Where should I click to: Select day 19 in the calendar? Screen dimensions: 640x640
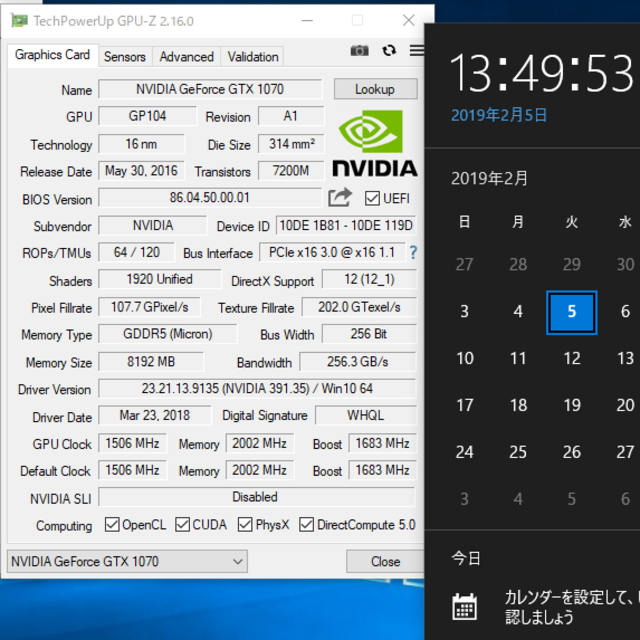coord(572,405)
